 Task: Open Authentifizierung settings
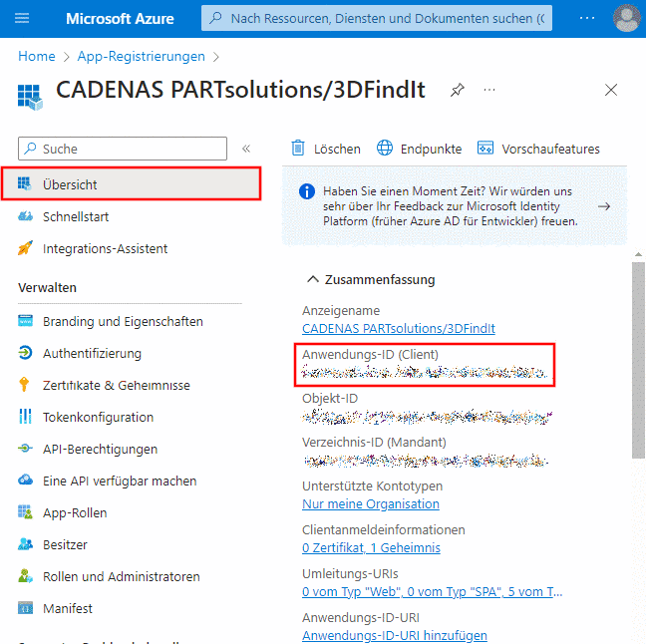click(x=92, y=354)
